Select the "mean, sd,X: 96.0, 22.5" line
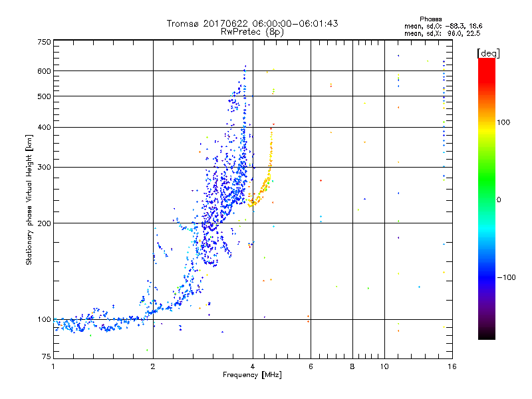The height and width of the screenshot is (399, 532). [442, 33]
